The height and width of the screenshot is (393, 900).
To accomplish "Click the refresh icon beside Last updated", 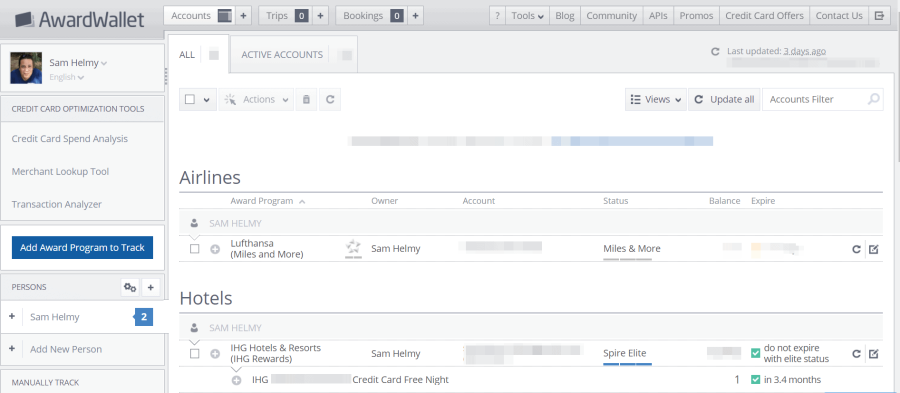I will (715, 51).
